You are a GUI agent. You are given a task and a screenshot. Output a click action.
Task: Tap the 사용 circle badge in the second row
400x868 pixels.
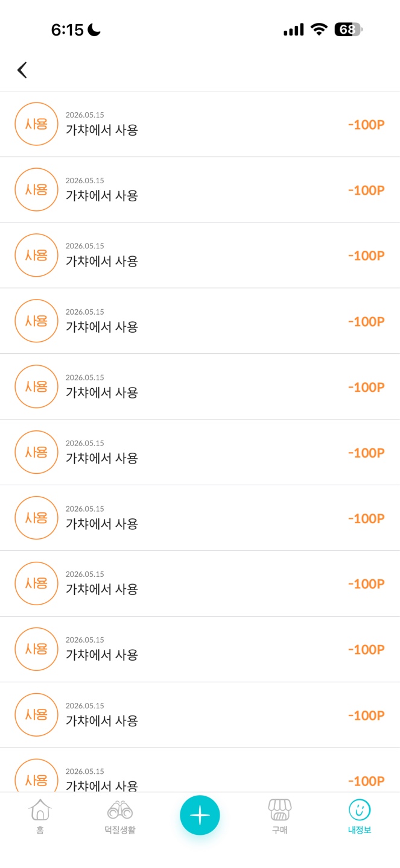coord(36,190)
